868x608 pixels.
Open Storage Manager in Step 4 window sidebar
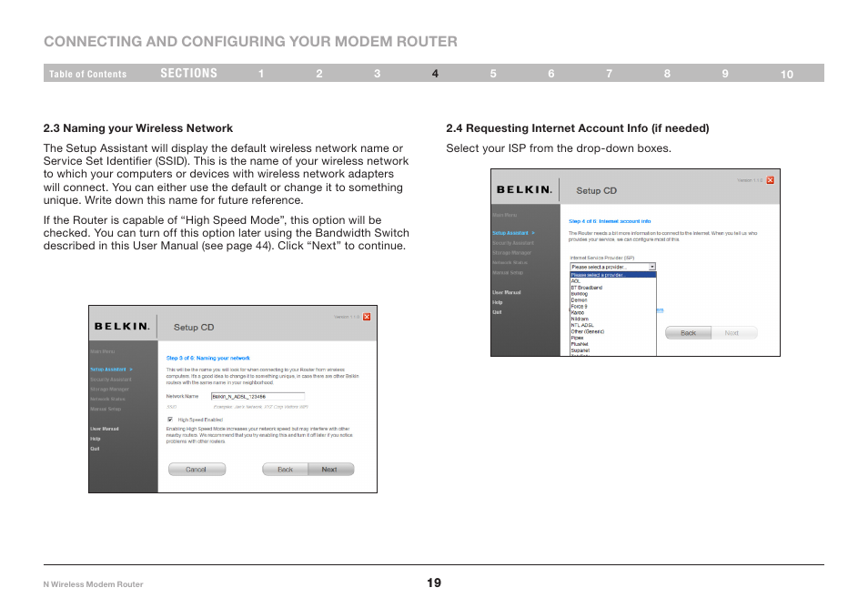pyautogui.click(x=512, y=253)
